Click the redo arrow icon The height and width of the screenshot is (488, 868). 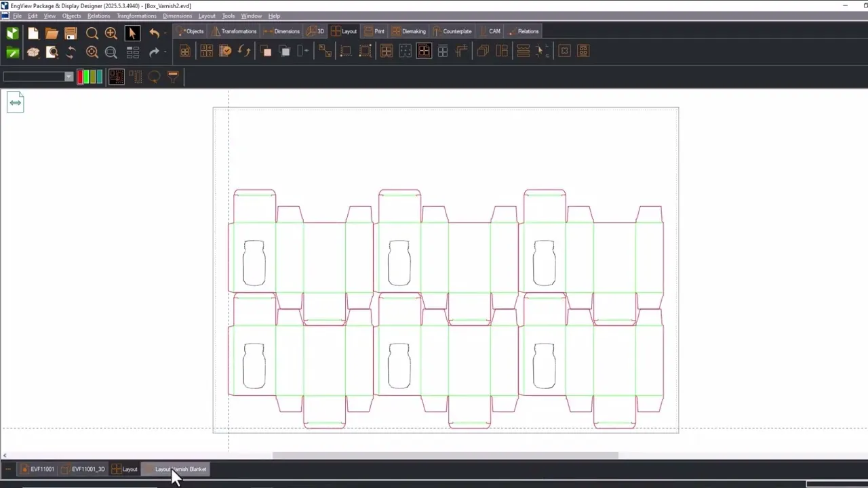(154, 52)
